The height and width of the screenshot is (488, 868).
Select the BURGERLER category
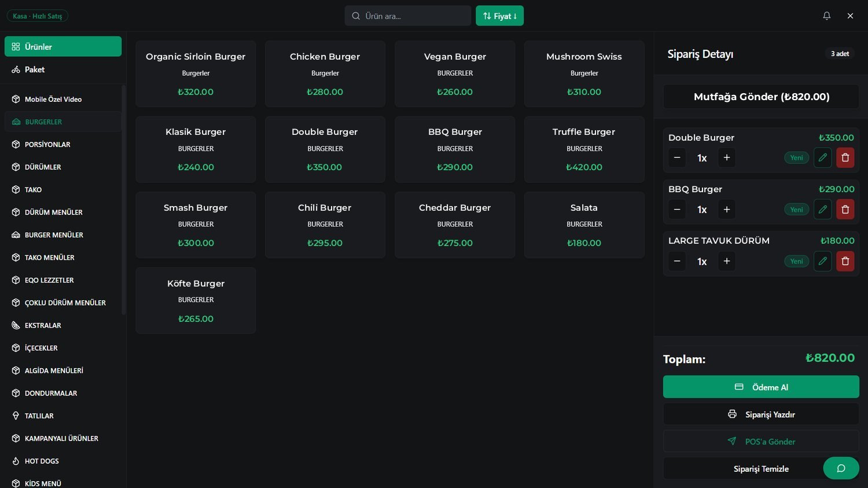coord(63,122)
